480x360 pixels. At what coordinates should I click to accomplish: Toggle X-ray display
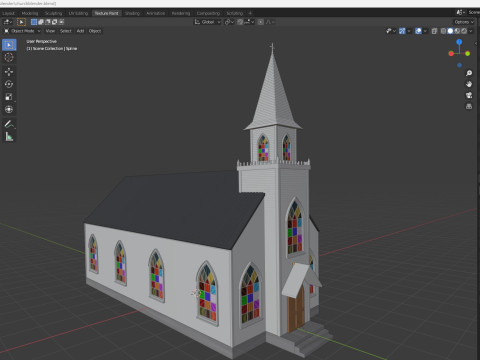pos(434,31)
